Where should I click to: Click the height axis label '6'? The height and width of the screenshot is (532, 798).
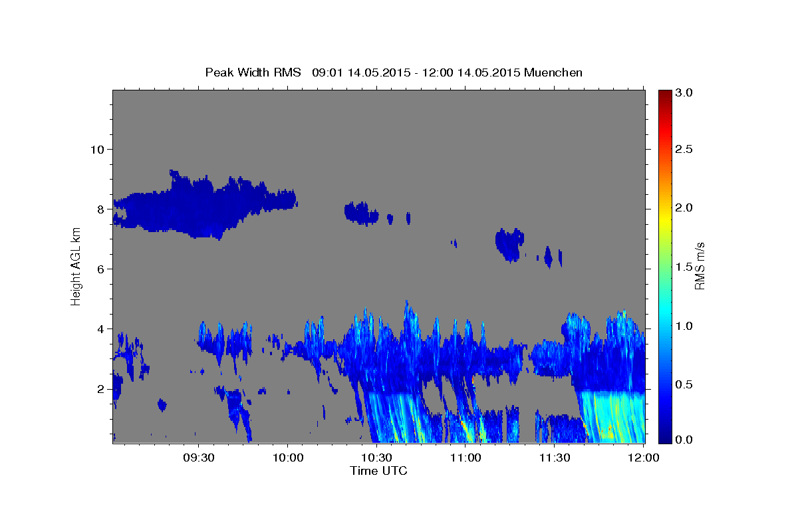[100, 269]
